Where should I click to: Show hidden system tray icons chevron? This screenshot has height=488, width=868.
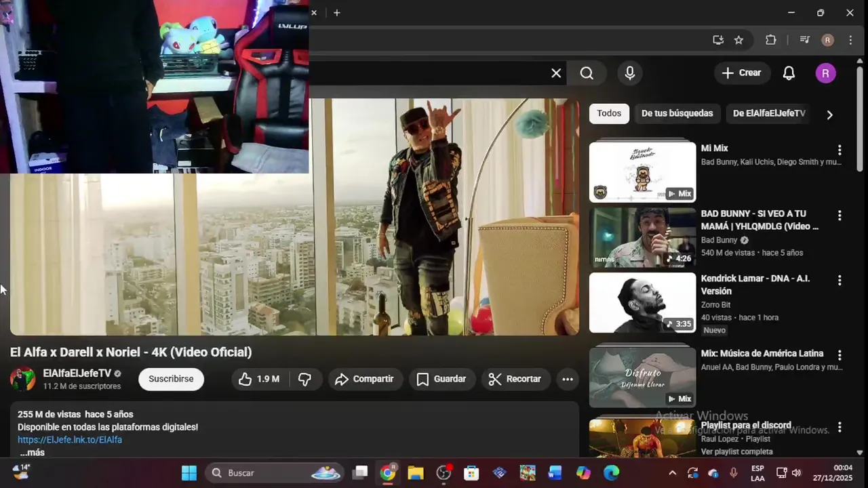pyautogui.click(x=672, y=473)
